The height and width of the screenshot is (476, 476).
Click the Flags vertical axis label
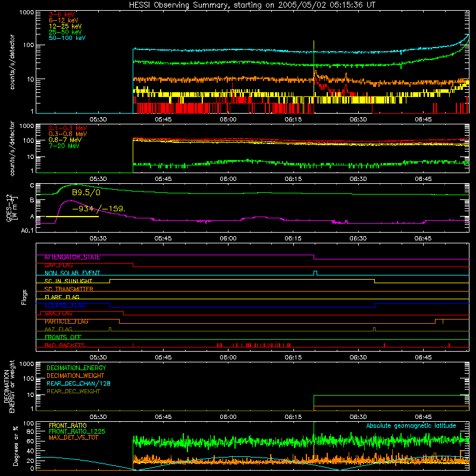click(x=24, y=297)
